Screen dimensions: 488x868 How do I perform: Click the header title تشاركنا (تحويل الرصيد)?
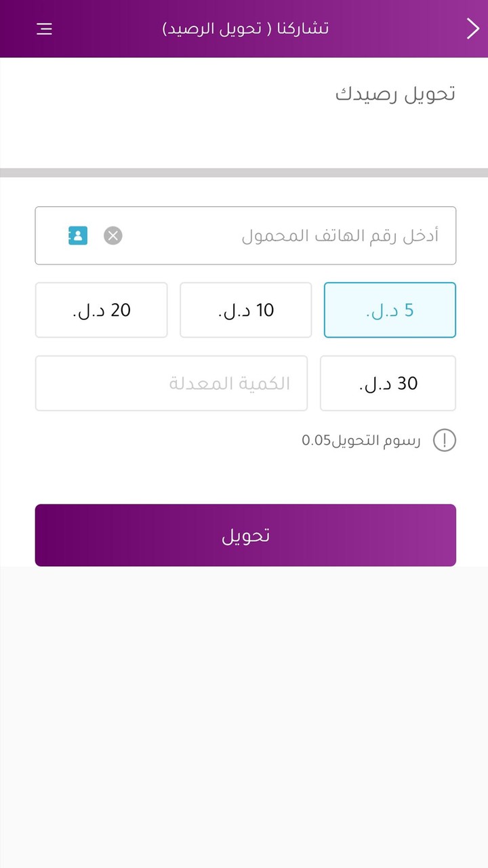tap(245, 29)
